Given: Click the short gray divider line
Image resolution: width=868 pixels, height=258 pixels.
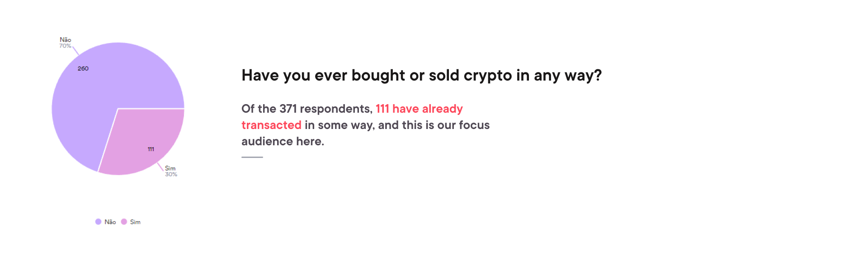Looking at the screenshot, I should click(252, 157).
